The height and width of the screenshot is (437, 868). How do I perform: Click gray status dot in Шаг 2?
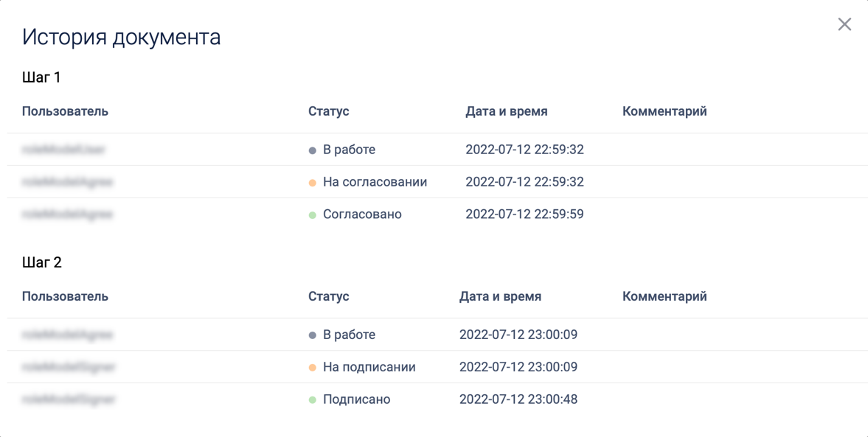pyautogui.click(x=313, y=335)
